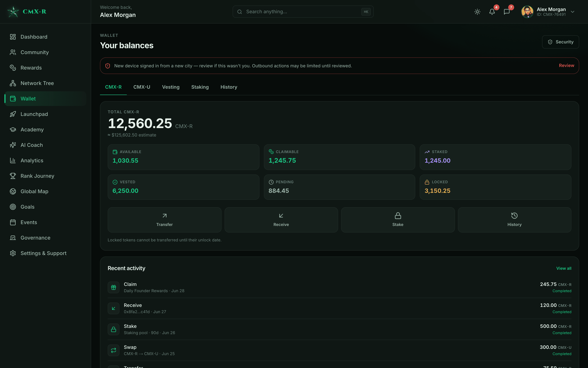Click Alex Morgan avatar photo
This screenshot has width=588, height=368.
tap(527, 12)
